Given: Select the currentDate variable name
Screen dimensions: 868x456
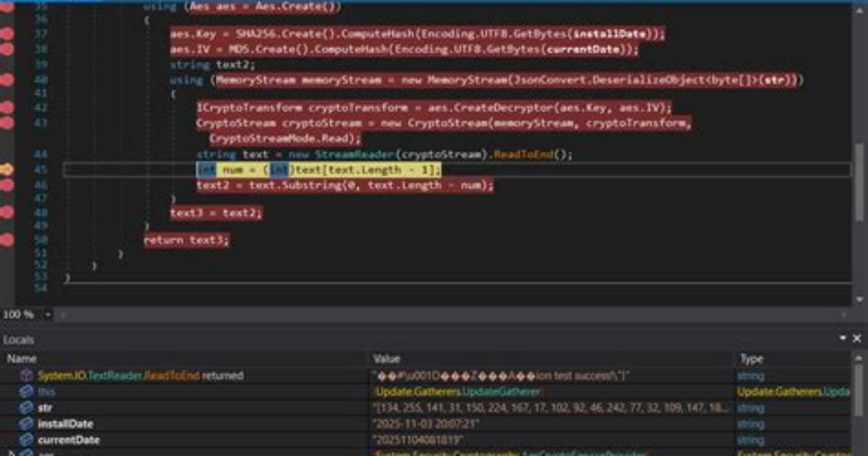Looking at the screenshot, I should coord(69,440).
